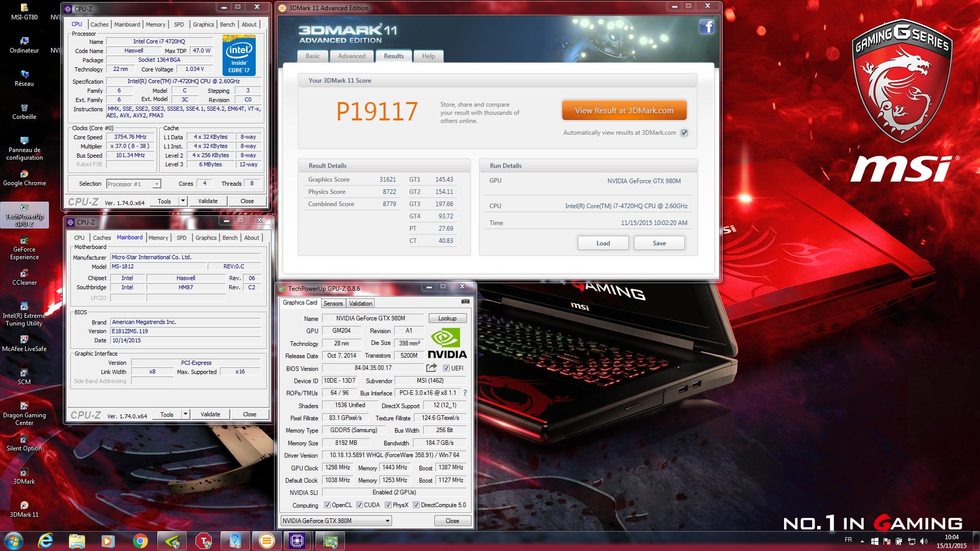Toggle the OpenCL checkbox in GPU-Z
The image size is (980, 551).
pyautogui.click(x=328, y=505)
